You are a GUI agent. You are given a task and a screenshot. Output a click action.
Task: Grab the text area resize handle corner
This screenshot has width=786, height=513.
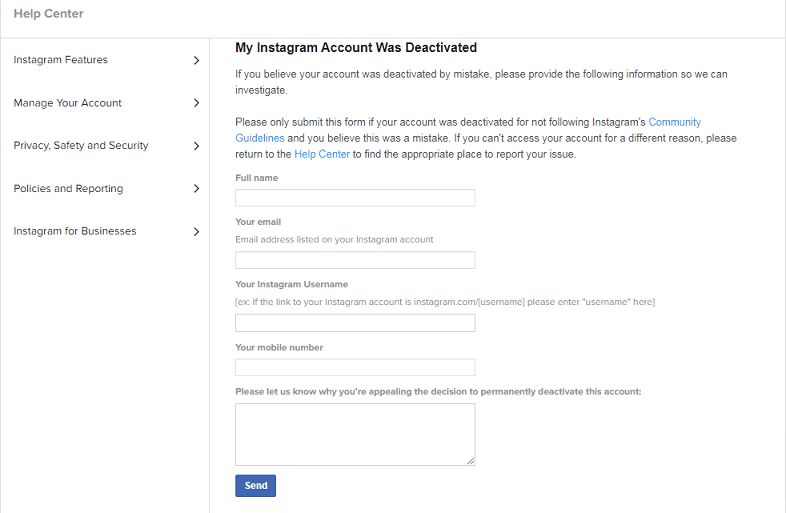pyautogui.click(x=471, y=461)
